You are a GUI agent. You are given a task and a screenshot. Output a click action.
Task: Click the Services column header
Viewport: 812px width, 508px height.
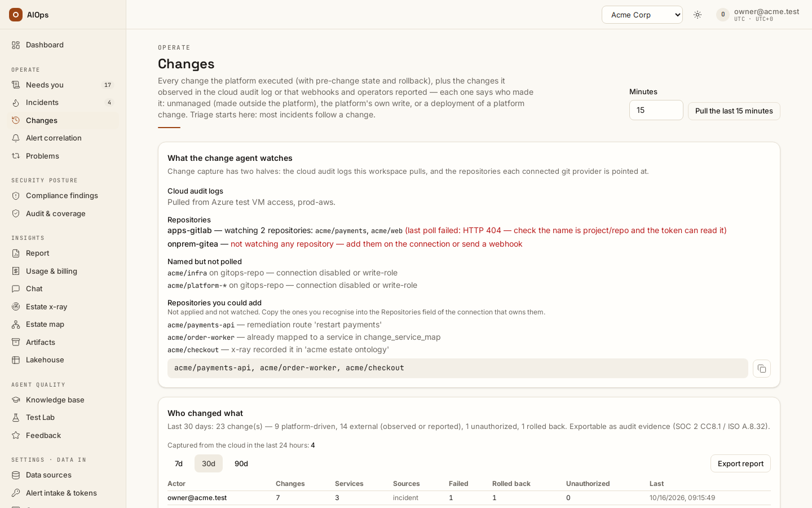(349, 484)
